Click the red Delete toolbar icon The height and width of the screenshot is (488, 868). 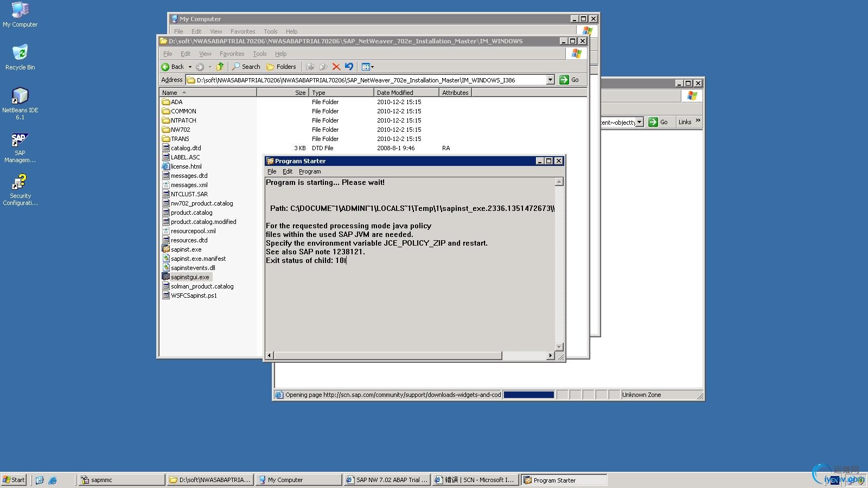click(x=336, y=67)
